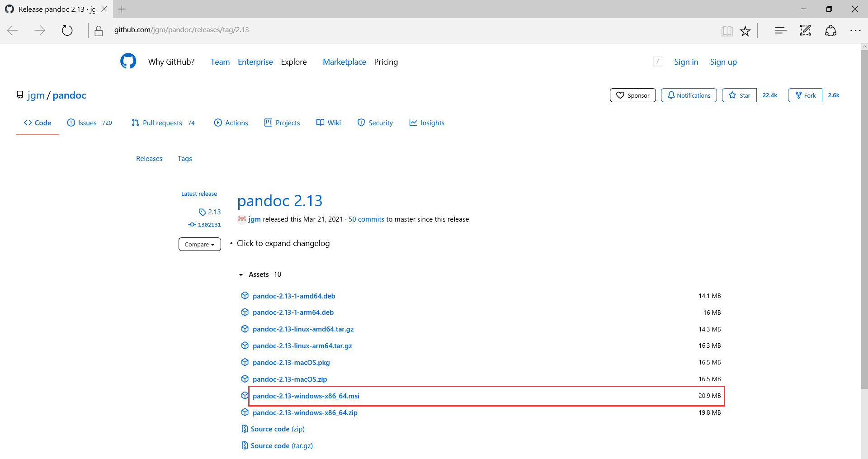This screenshot has width=868, height=459.
Task: Open Pricing link
Action: point(386,62)
